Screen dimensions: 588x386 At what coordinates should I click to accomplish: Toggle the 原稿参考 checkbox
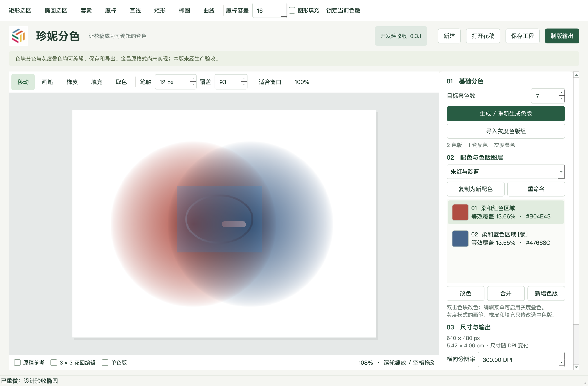pyautogui.click(x=17, y=362)
